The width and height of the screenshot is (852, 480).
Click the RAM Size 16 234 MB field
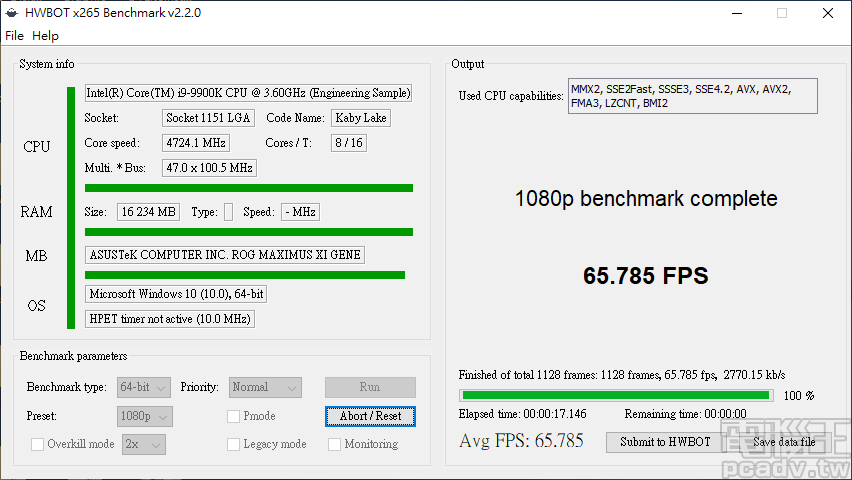(x=148, y=212)
